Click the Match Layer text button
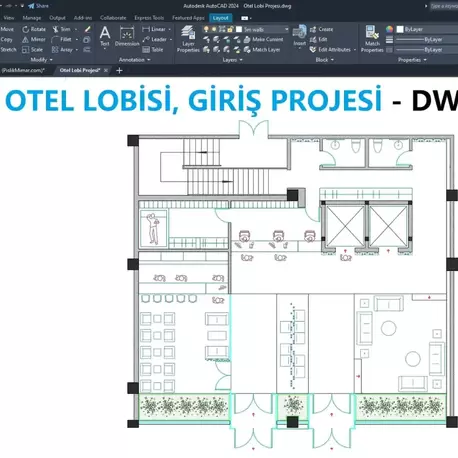The height and width of the screenshot is (458, 458). [266, 50]
